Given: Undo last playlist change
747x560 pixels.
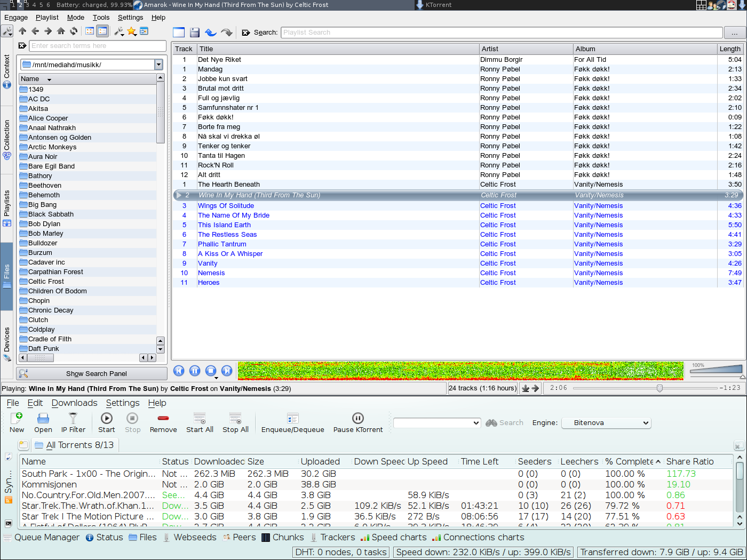Looking at the screenshot, I should click(x=211, y=33).
